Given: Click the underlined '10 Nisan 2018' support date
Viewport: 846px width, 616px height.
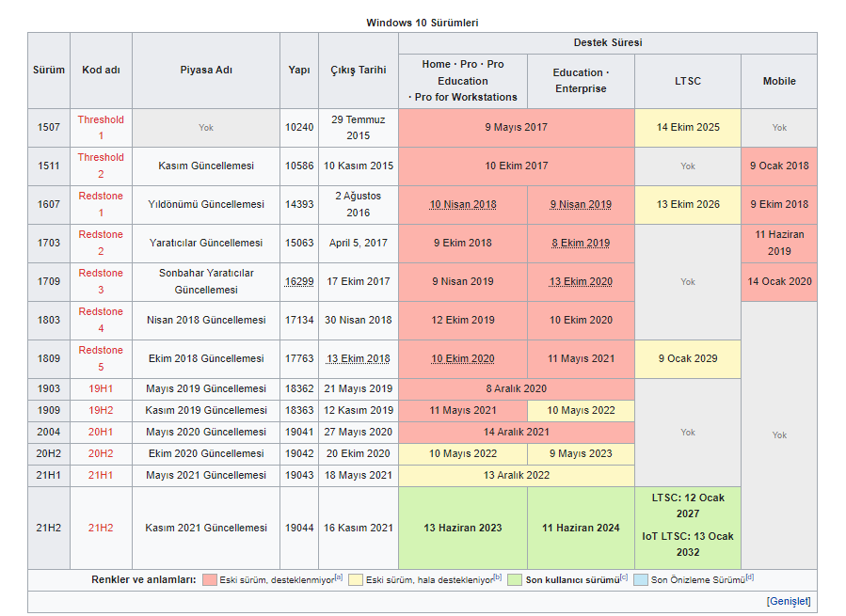Looking at the screenshot, I should tap(462, 204).
